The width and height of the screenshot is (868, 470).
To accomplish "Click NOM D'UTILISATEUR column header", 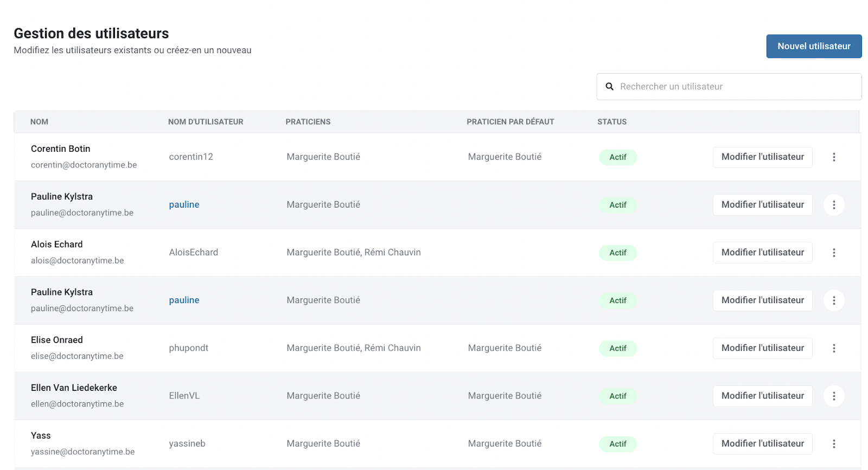I will point(206,122).
